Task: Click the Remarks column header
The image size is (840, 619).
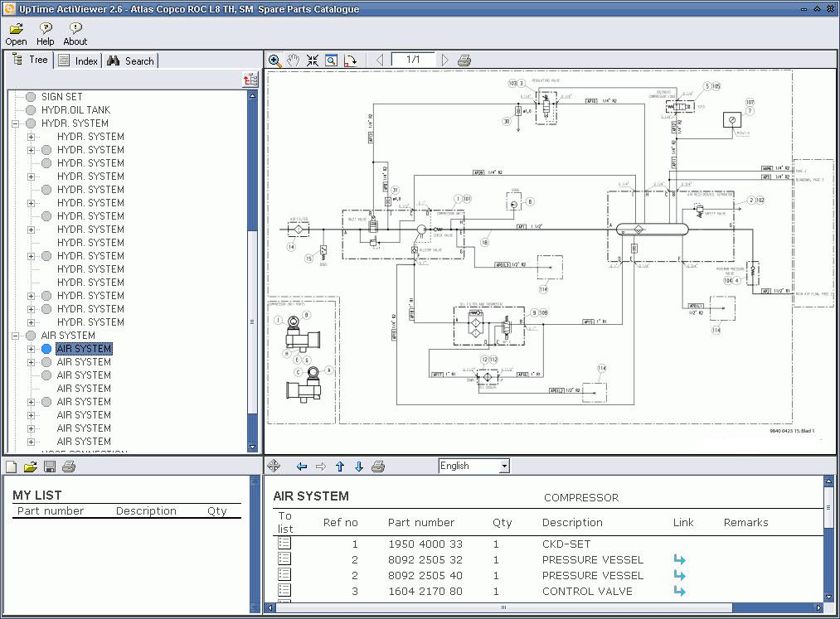Action: [x=745, y=522]
